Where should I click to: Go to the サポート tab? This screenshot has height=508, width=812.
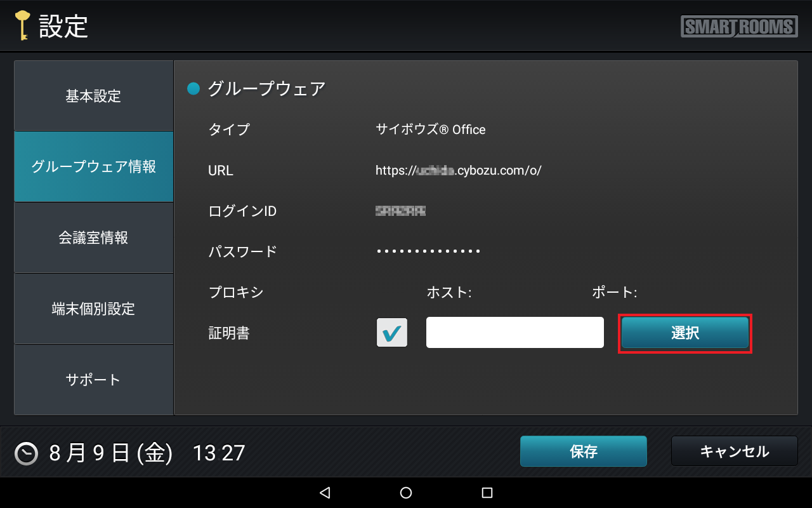pos(93,380)
